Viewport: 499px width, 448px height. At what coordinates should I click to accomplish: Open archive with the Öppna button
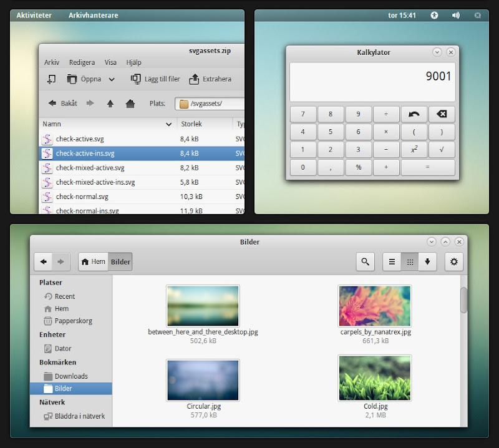tap(84, 79)
